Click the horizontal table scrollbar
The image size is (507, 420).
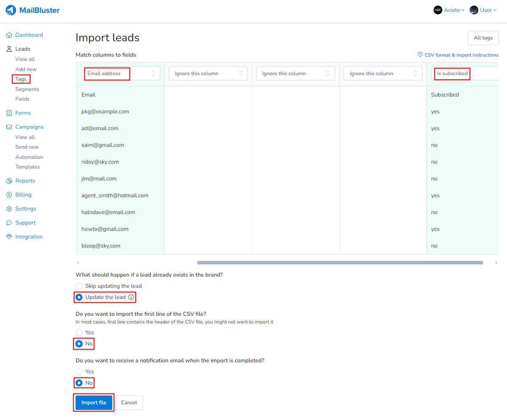(340, 263)
